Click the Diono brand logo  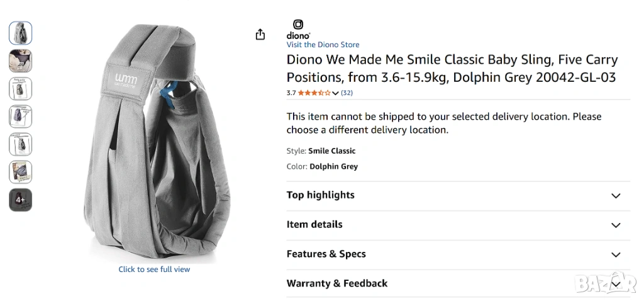(x=298, y=29)
